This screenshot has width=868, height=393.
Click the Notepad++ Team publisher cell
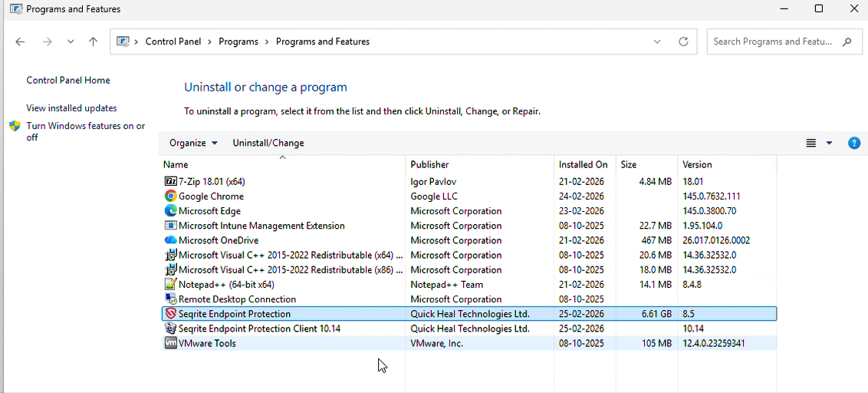click(x=447, y=284)
